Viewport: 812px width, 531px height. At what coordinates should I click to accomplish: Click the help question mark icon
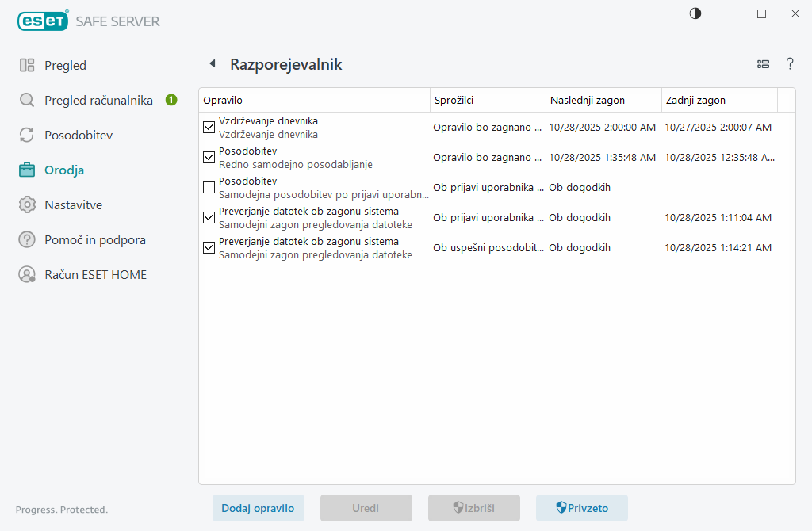[x=790, y=64]
